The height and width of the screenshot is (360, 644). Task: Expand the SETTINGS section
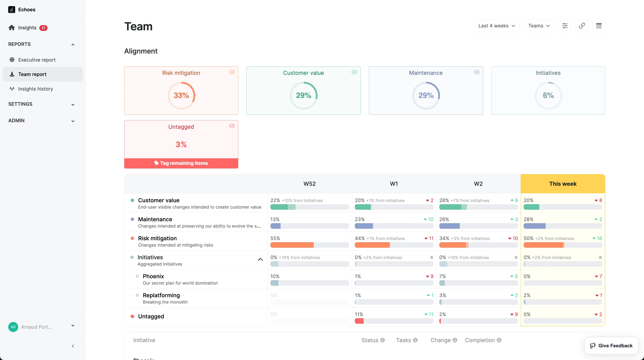(x=73, y=105)
